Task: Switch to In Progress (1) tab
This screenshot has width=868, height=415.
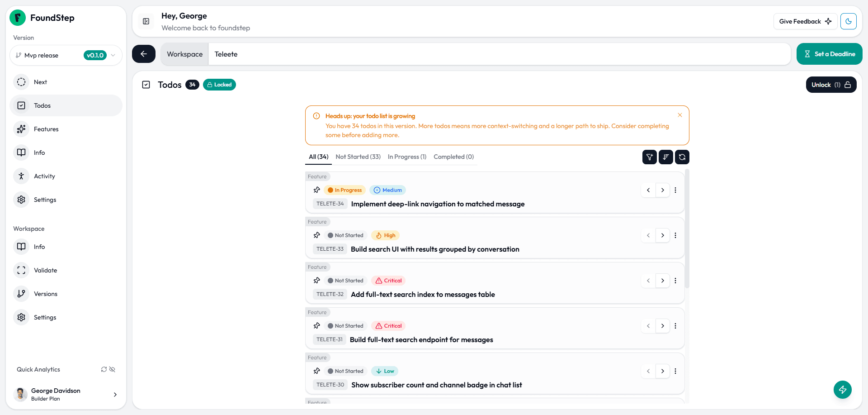Action: [x=407, y=157]
